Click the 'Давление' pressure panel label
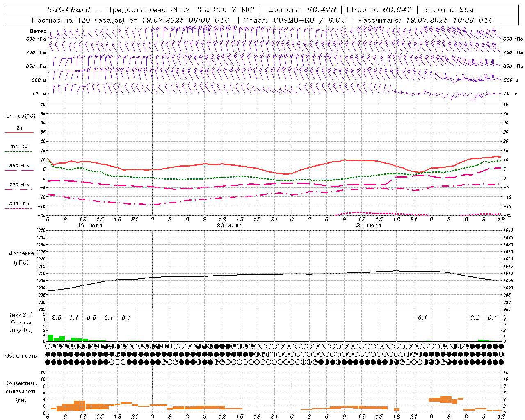 pyautogui.click(x=22, y=253)
